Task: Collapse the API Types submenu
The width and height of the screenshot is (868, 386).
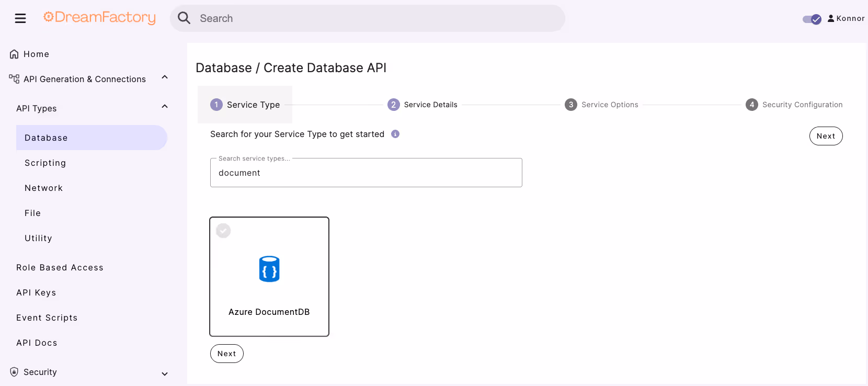Action: (x=165, y=107)
